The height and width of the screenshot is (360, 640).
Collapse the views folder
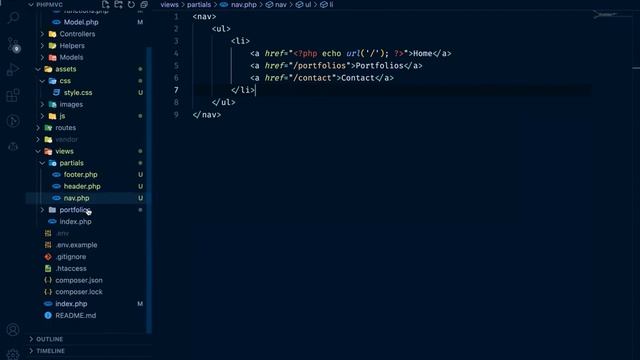point(38,151)
